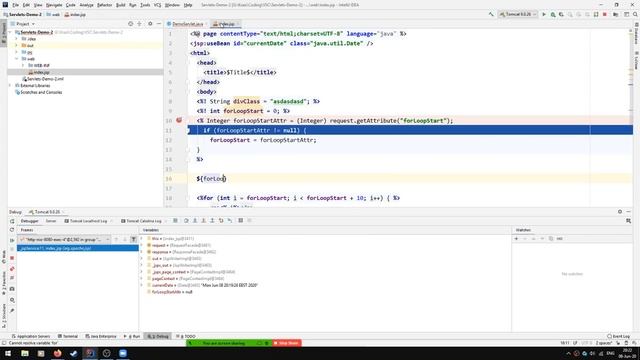The height and width of the screenshot is (360, 640).
Task: Click Step Into icon in debugger toolbar
Action: point(195,221)
